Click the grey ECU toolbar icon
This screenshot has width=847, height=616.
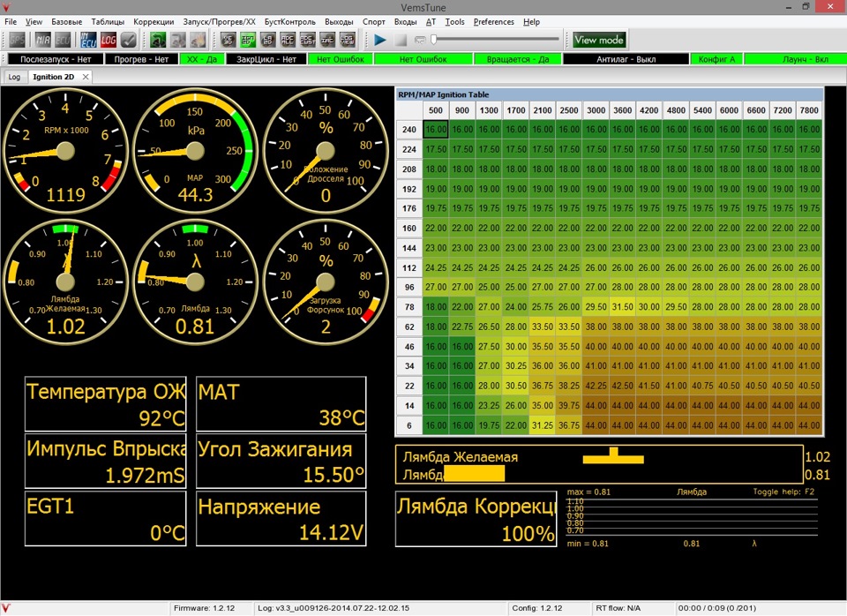(x=63, y=40)
